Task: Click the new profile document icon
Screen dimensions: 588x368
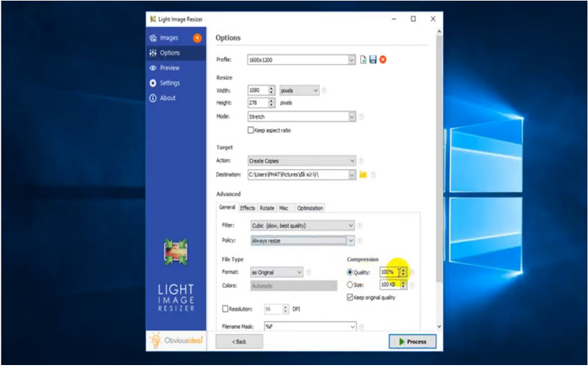Action: [363, 60]
